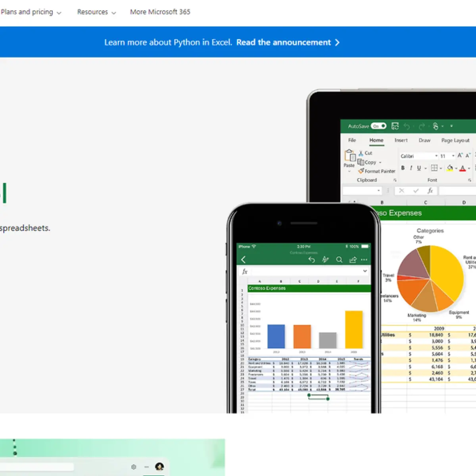
Task: Tap the Search magnifier icon on phone
Action: (x=339, y=260)
